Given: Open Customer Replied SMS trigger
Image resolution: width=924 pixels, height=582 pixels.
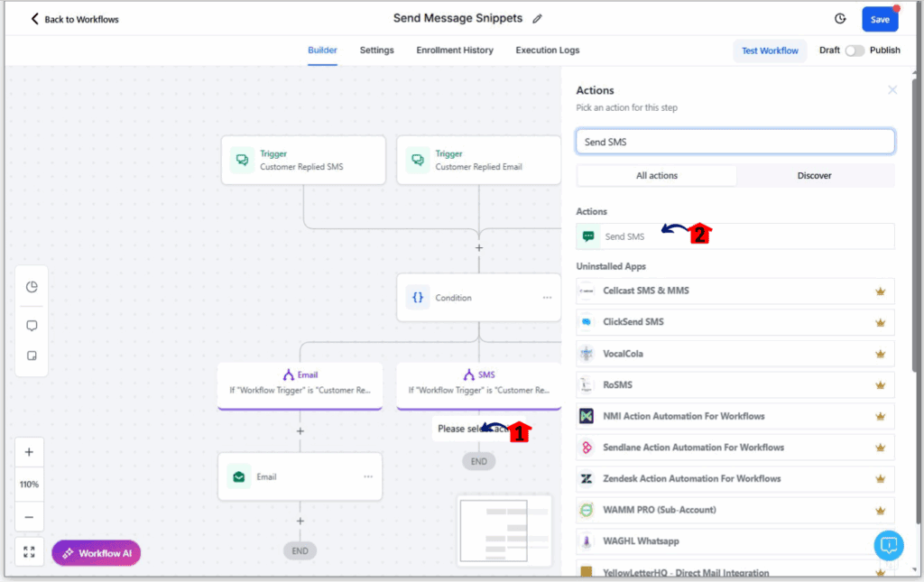Looking at the screenshot, I should coord(303,161).
